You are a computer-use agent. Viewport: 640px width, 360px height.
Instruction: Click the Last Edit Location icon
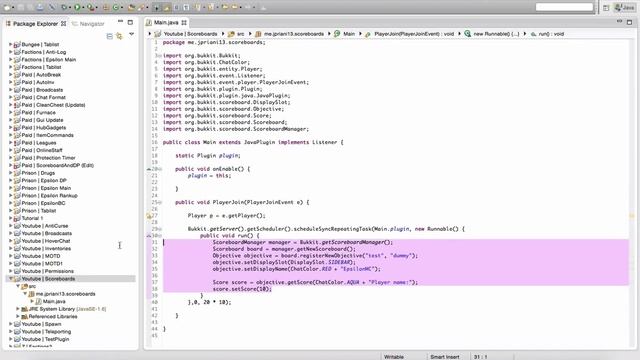click(x=225, y=7)
